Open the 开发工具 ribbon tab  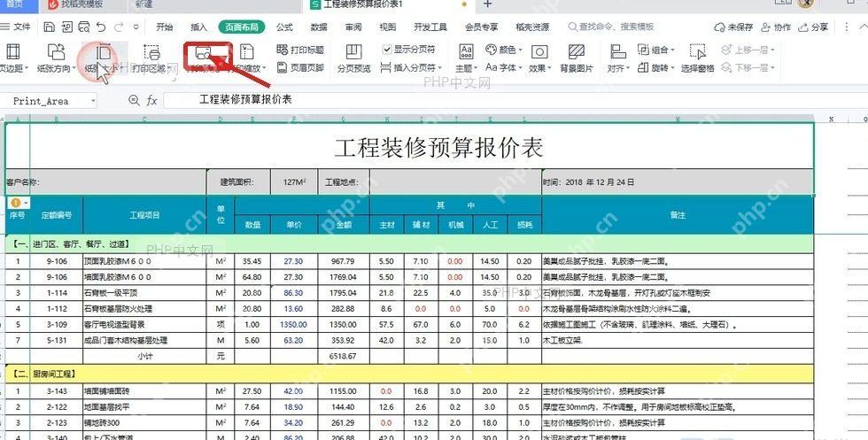coord(430,27)
